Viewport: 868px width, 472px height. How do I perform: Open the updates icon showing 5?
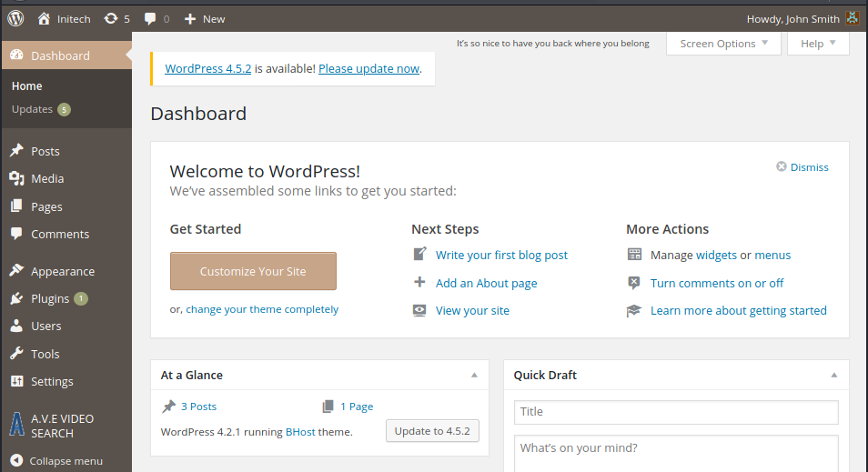(x=111, y=18)
